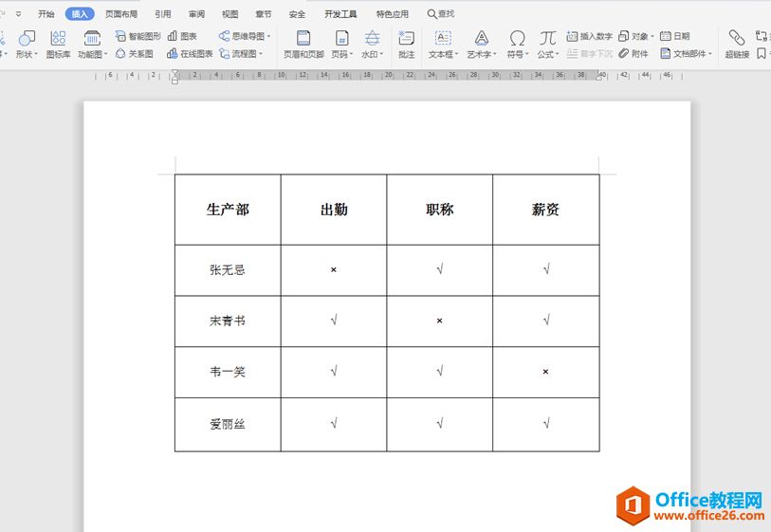Image resolution: width=771 pixels, height=532 pixels.
Task: Expand the 水印 dropdown arrow
Action: point(381,54)
